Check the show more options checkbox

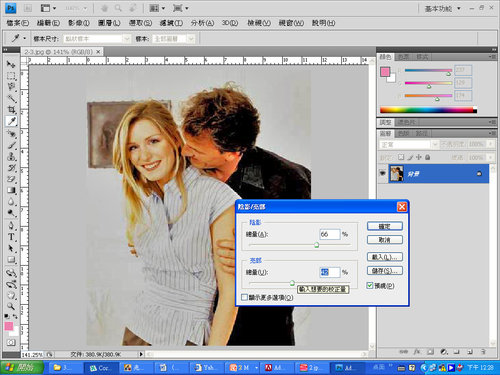pos(244,297)
